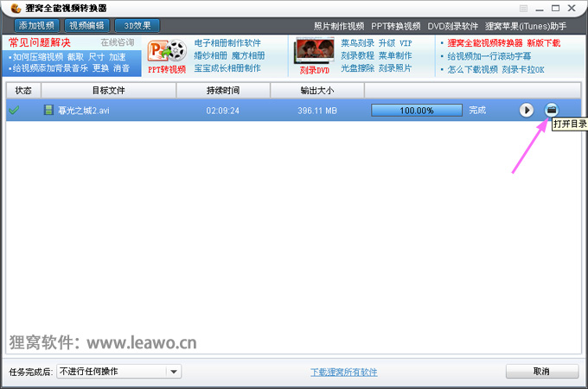Click the 刻录照片 link
Image resolution: width=588 pixels, height=389 pixels.
[x=395, y=67]
